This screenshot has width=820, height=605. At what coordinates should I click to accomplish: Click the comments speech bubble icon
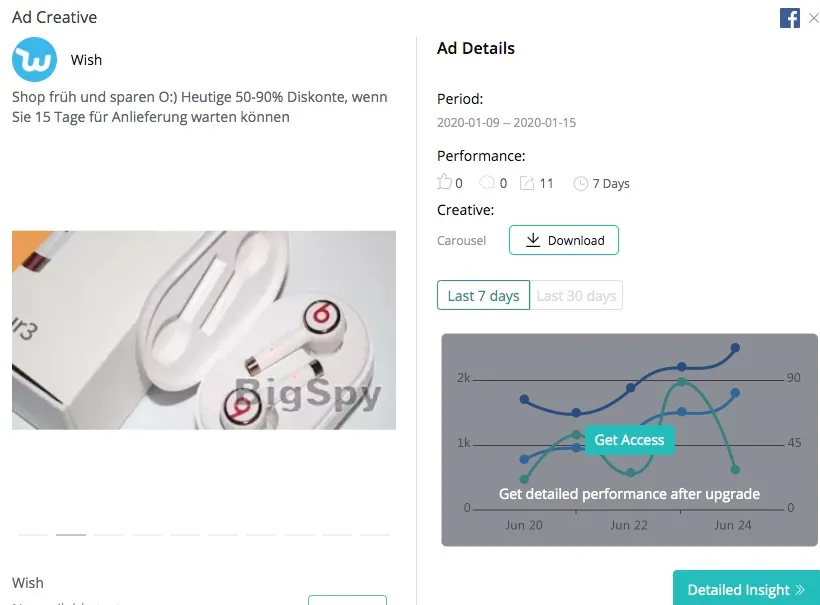coord(487,183)
